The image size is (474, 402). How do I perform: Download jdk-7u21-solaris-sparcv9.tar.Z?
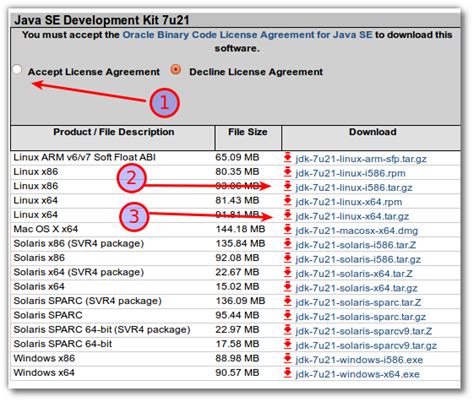coord(364,331)
